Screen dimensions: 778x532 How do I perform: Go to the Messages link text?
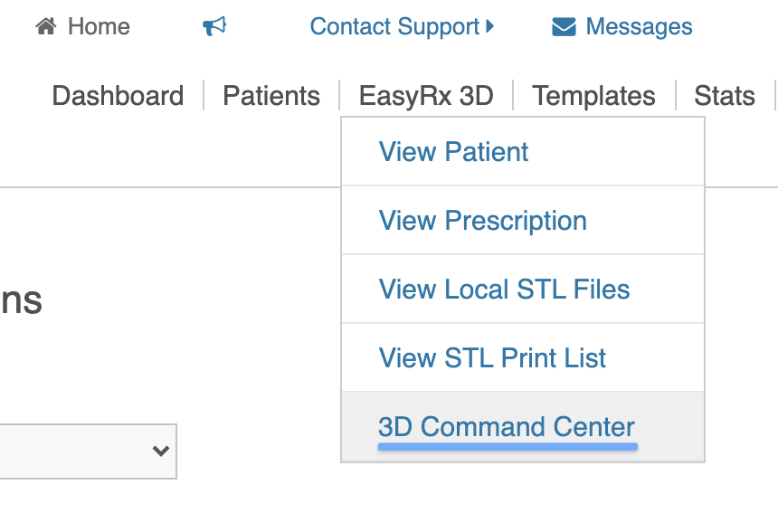639,27
